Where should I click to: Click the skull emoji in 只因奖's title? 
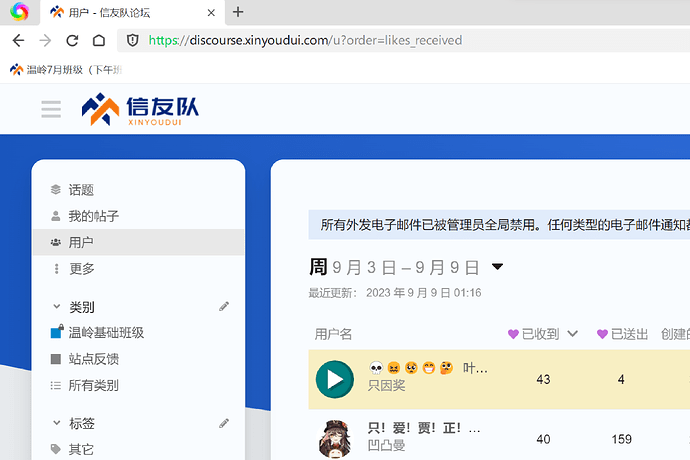pyautogui.click(x=376, y=368)
